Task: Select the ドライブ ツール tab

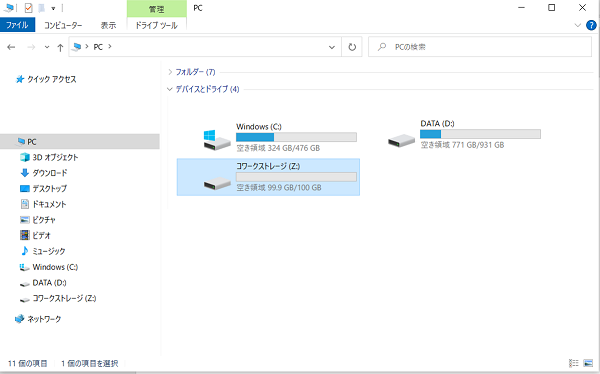Action: 157,25
